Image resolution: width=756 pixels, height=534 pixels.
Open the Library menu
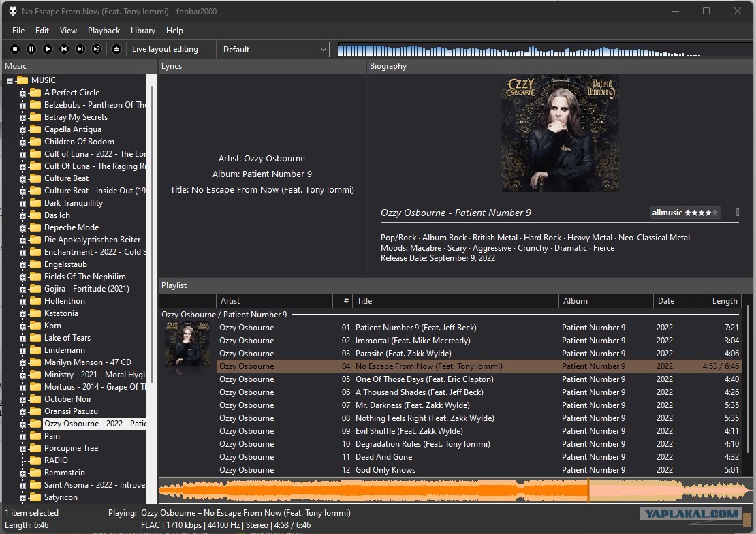coord(143,31)
